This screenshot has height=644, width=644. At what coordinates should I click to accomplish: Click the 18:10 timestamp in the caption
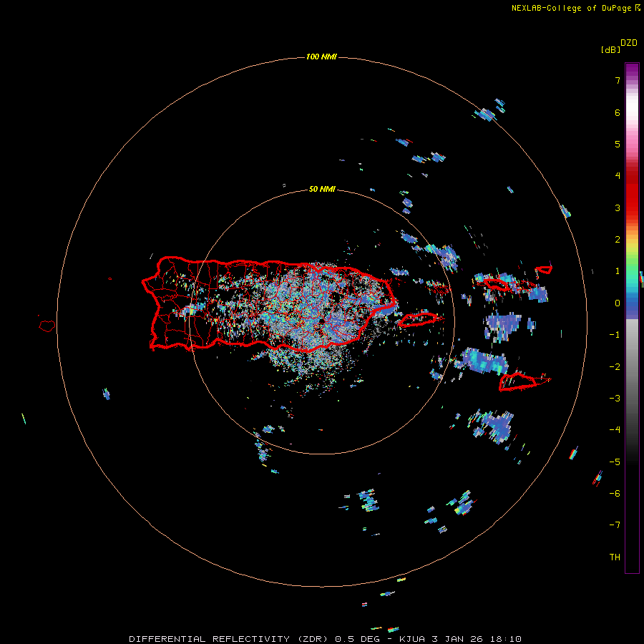pyautogui.click(x=507, y=639)
